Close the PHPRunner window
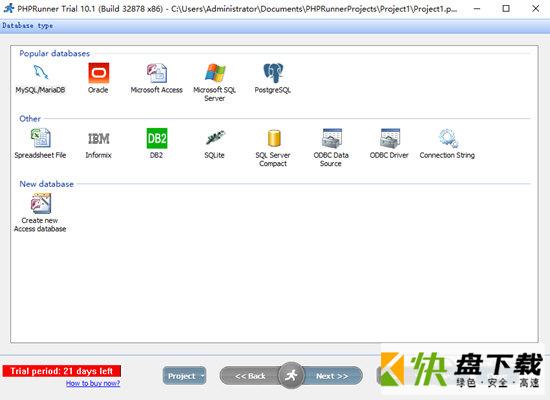 (x=536, y=8)
